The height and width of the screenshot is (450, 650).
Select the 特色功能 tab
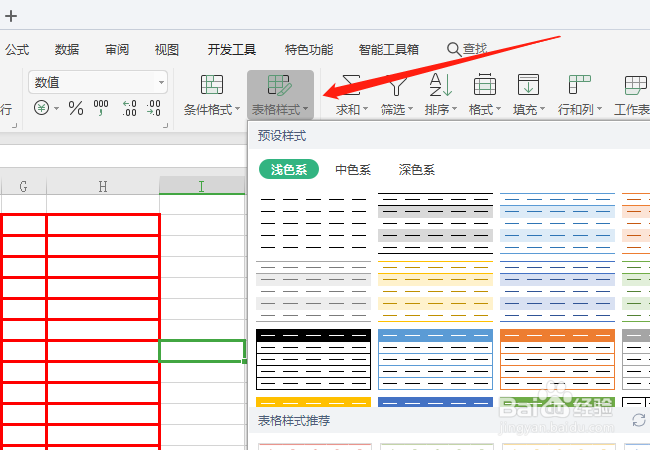pyautogui.click(x=309, y=50)
